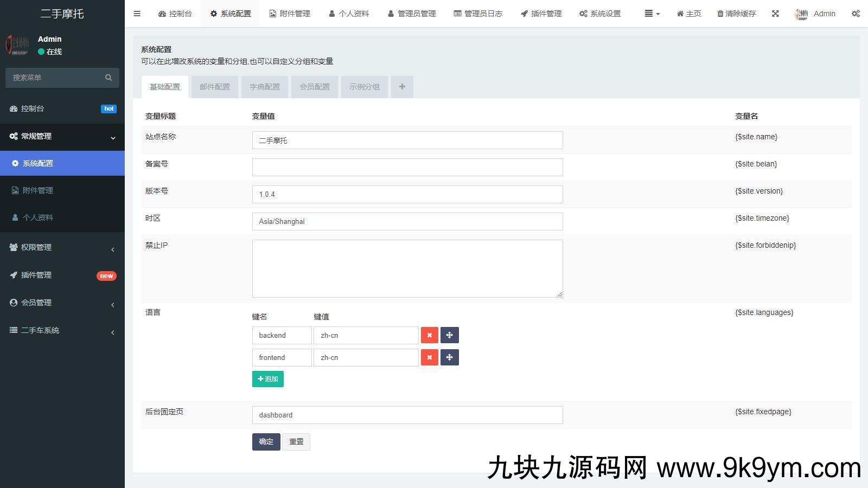Open 附件管理 from the top navbar
Screen dimensions: 868x488
click(x=290, y=14)
